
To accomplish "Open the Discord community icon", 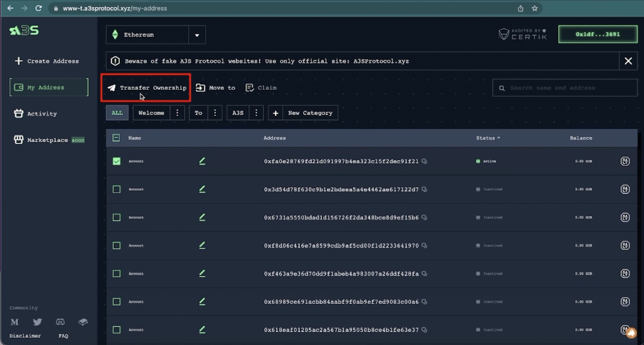I will 60,322.
